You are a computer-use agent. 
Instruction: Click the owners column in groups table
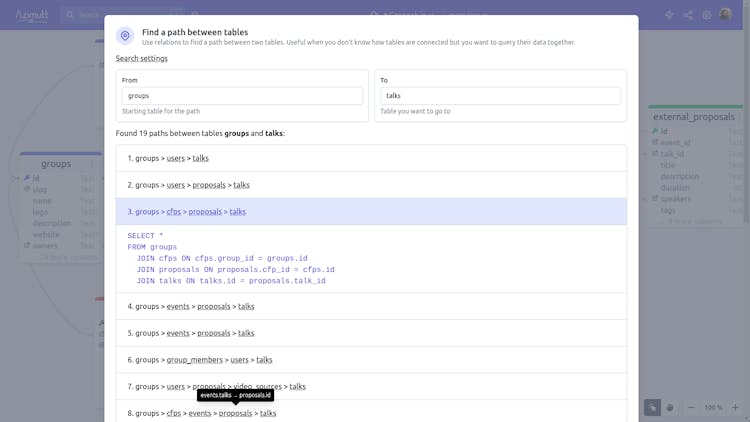click(x=45, y=246)
